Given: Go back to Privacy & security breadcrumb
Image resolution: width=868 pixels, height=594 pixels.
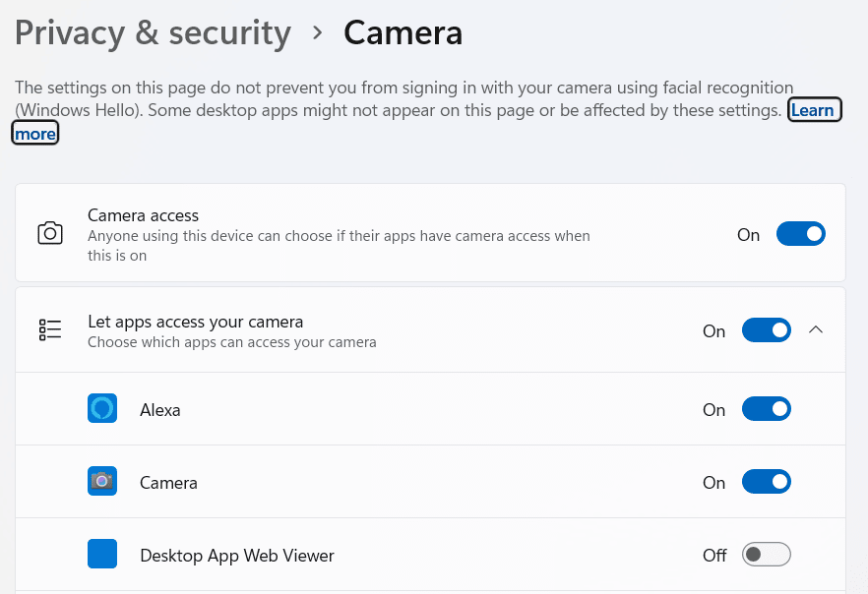Looking at the screenshot, I should 153,33.
